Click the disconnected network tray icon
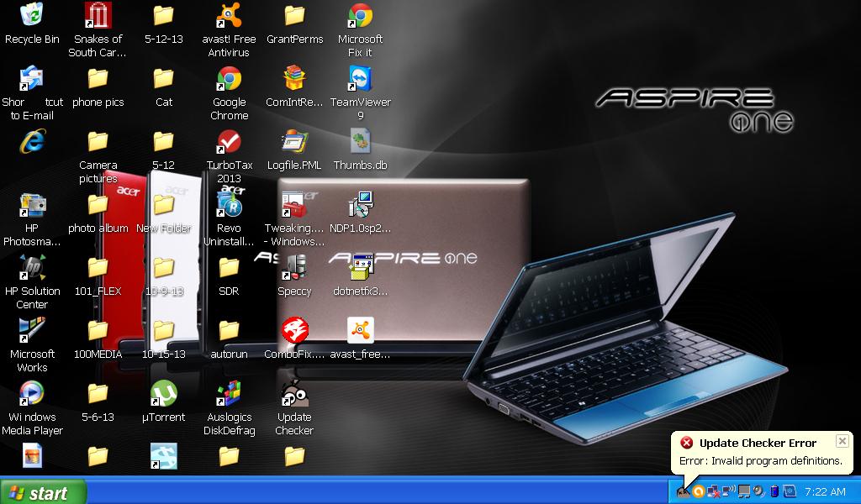Screen dimensions: 861x504 point(713,491)
